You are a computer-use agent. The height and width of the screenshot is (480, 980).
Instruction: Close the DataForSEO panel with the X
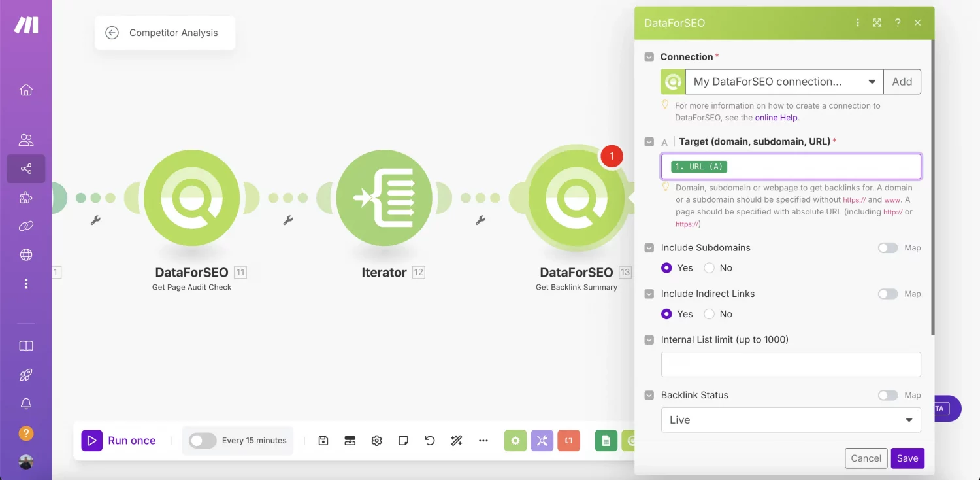(x=918, y=23)
